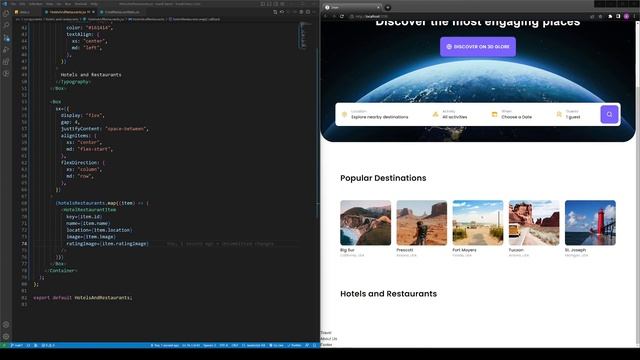This screenshot has height=360, width=640.
Task: Click the Tucson destination thumbnail
Action: (x=534, y=222)
